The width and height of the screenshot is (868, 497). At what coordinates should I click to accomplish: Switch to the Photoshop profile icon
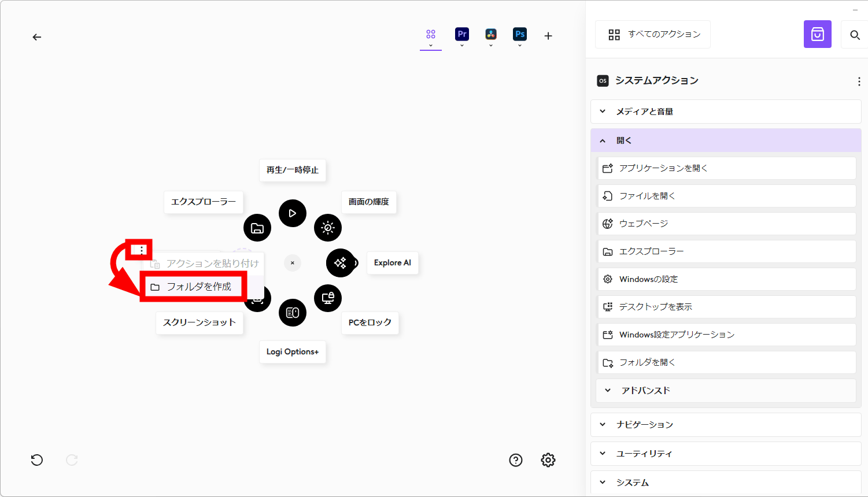coord(519,35)
